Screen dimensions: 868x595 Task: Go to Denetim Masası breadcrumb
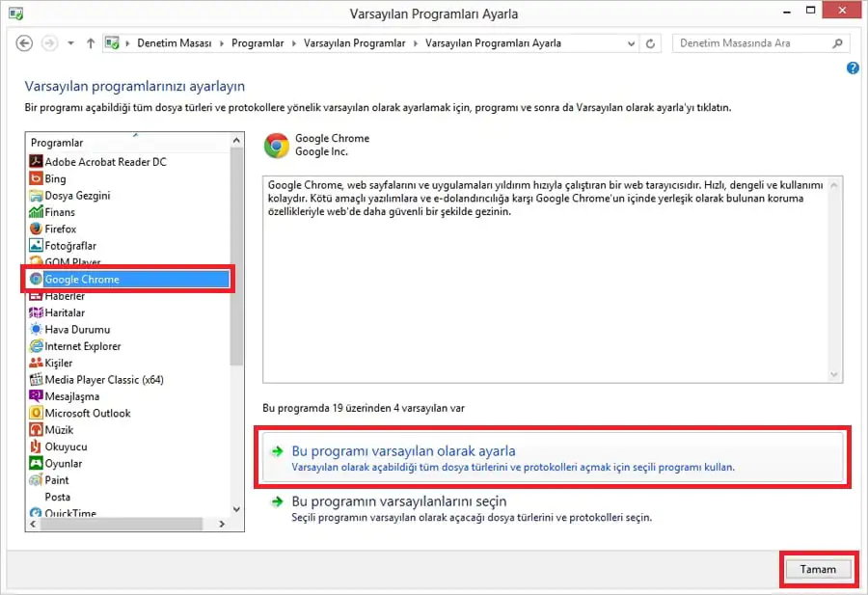tap(175, 43)
